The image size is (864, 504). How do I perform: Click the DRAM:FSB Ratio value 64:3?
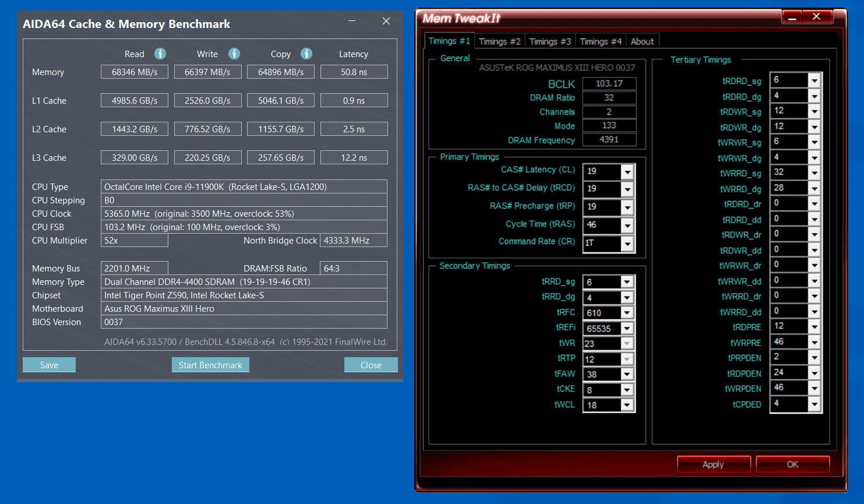[354, 268]
